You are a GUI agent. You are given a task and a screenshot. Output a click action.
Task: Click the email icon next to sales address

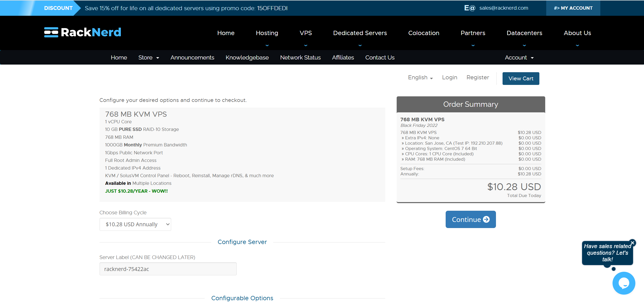click(469, 8)
